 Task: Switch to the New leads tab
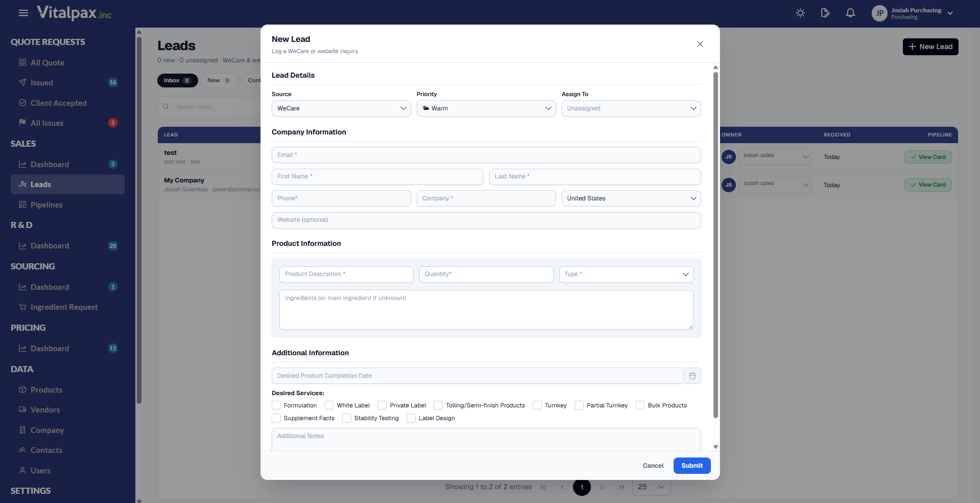[x=219, y=81]
